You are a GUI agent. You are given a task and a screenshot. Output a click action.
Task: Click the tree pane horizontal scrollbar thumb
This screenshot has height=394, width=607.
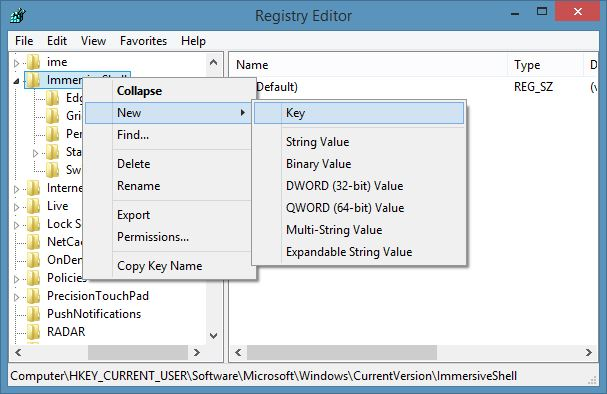138,352
